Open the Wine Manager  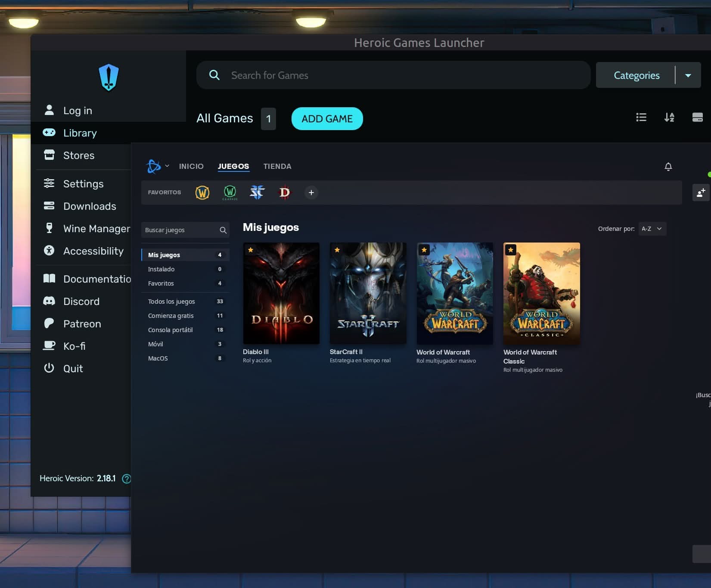coord(96,228)
